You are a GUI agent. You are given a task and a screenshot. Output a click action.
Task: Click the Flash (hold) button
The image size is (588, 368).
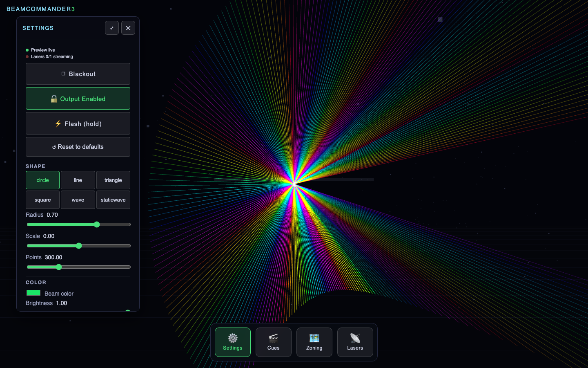tap(78, 123)
